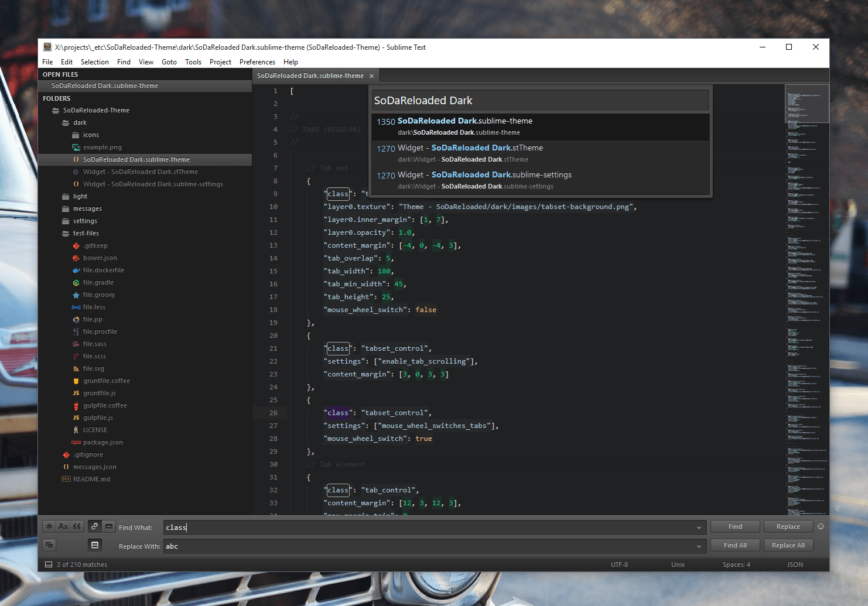The width and height of the screenshot is (868, 606).
Task: Click the gruntfile.js JS icon
Action: pyautogui.click(x=76, y=393)
